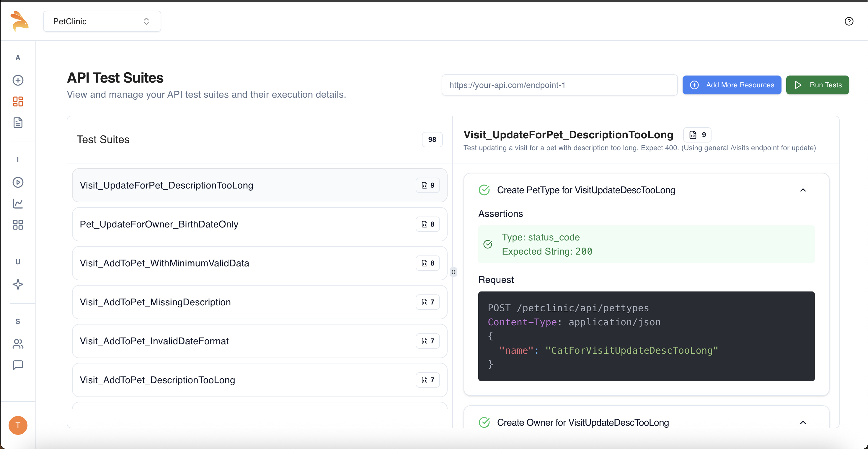The image size is (868, 449).
Task: Select Visit_AddToPet_DescriptionTooLong suite
Action: (x=260, y=380)
